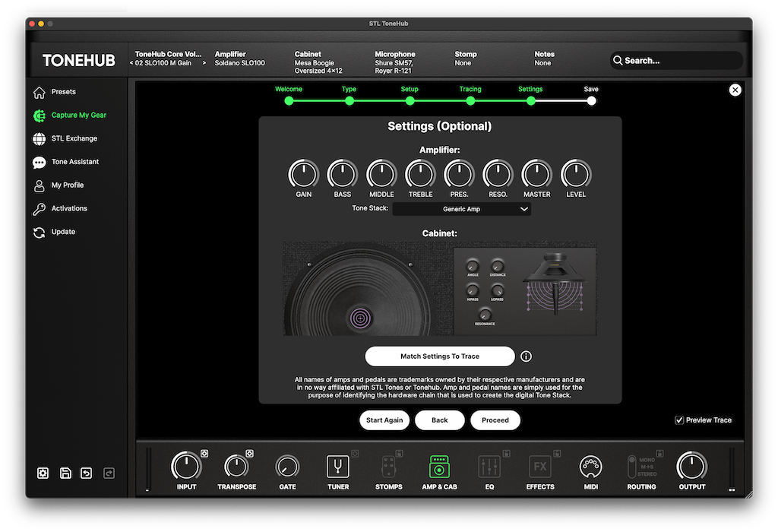This screenshot has width=778, height=532.
Task: Toggle the small button next to Input knob
Action: click(x=205, y=454)
